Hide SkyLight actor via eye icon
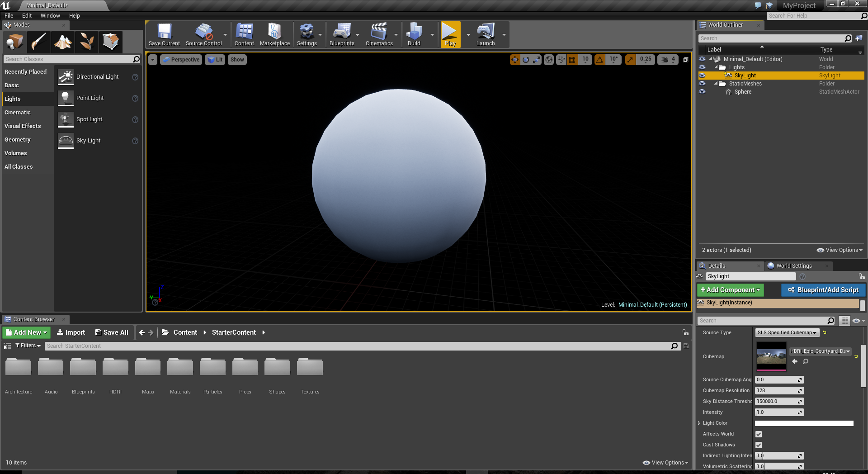 [702, 76]
